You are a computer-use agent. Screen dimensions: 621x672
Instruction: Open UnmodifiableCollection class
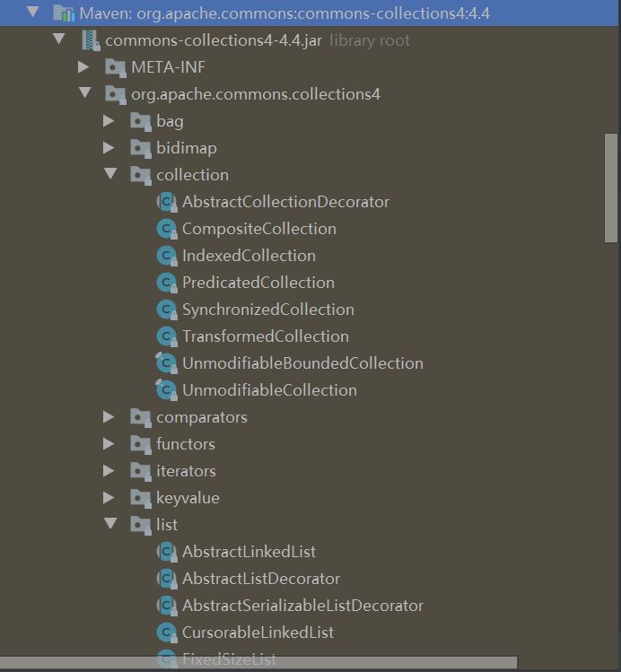pos(269,390)
